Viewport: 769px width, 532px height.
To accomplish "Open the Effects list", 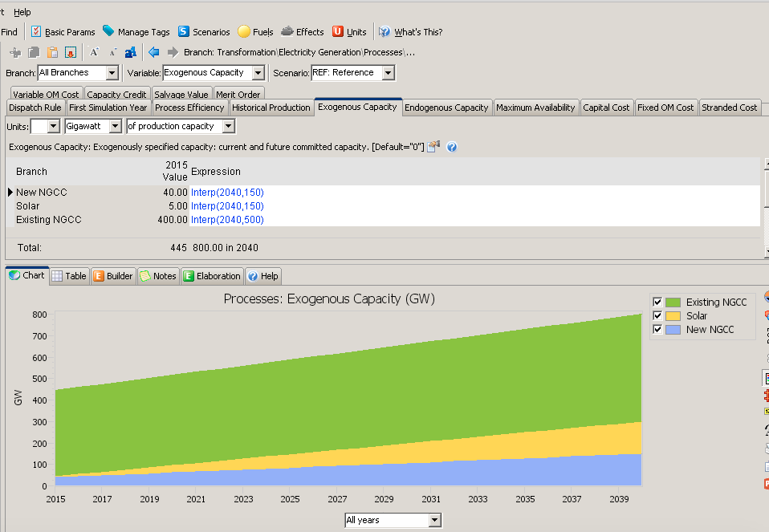I will pyautogui.click(x=302, y=32).
